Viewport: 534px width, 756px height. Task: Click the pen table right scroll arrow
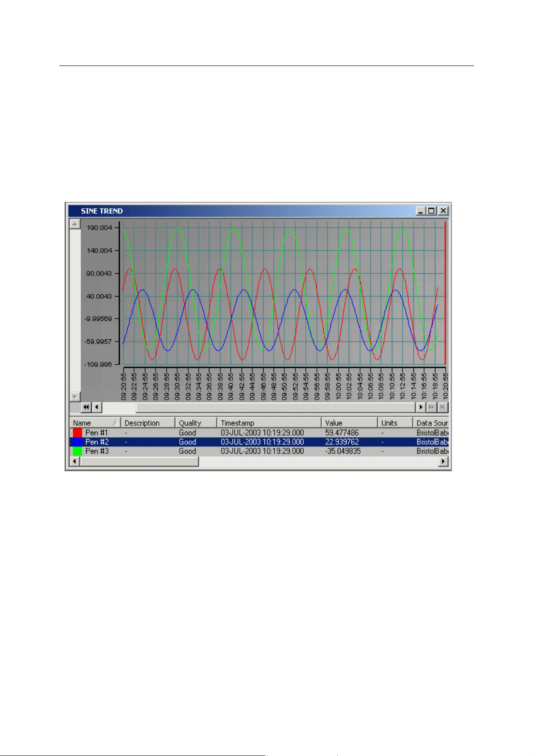pos(443,461)
